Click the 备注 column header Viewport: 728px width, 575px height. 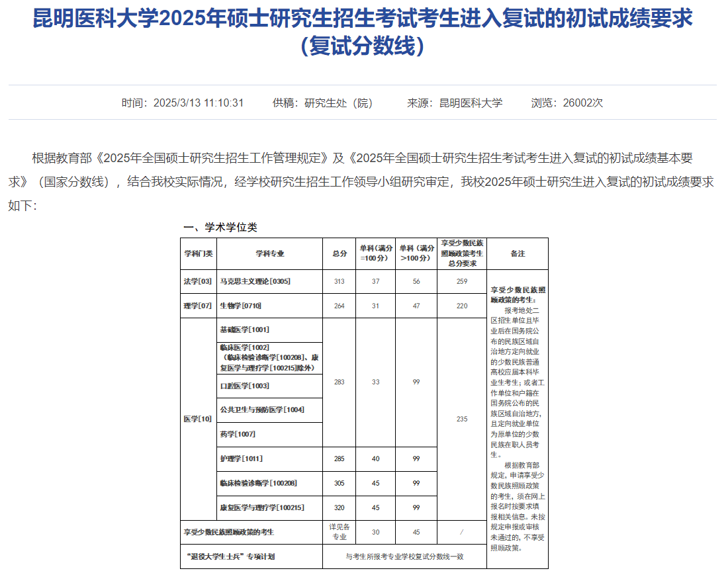(518, 254)
